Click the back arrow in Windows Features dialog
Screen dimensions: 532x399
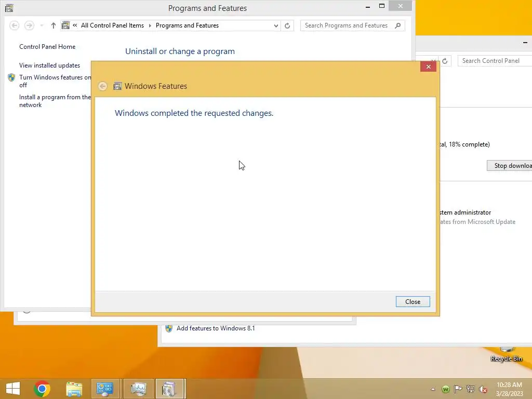click(x=102, y=86)
